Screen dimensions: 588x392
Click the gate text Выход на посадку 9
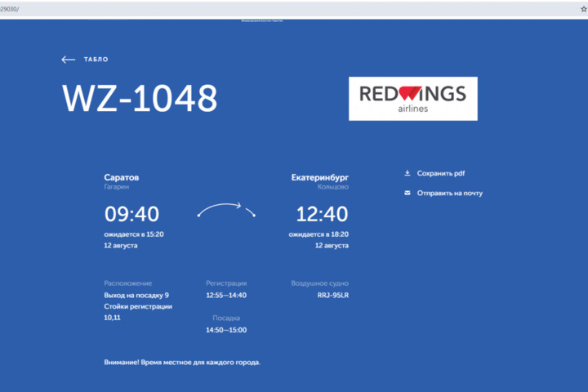click(x=136, y=295)
